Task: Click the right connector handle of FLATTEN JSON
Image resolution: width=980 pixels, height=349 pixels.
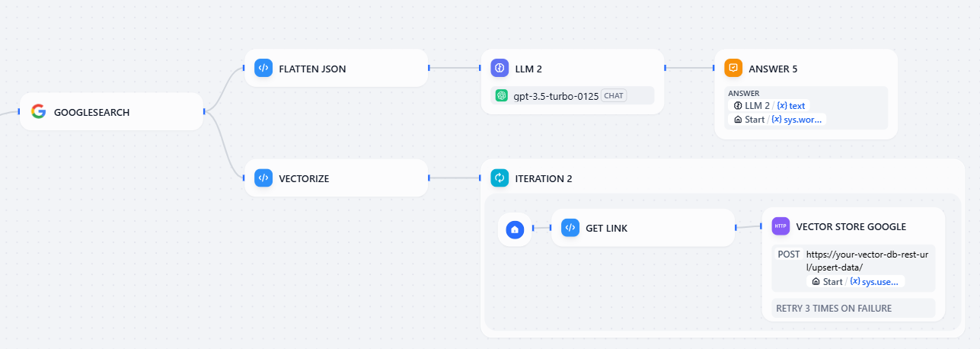Action: point(429,68)
